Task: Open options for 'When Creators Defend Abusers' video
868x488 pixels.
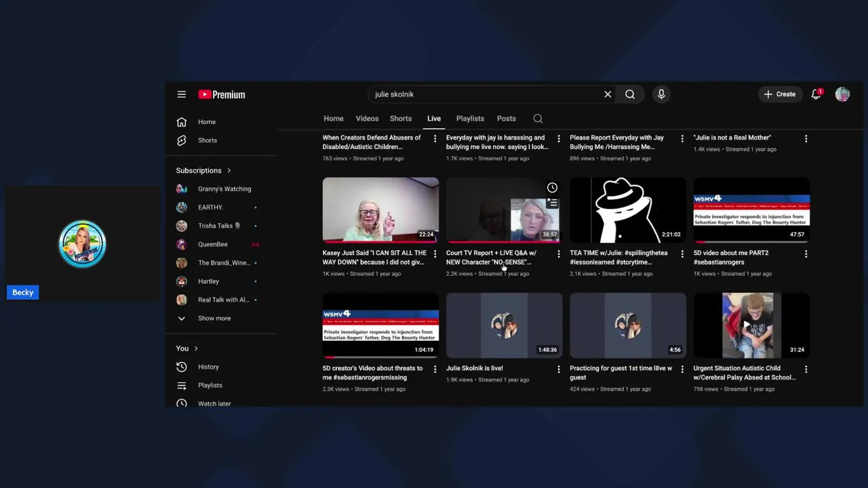Action: coord(435,138)
